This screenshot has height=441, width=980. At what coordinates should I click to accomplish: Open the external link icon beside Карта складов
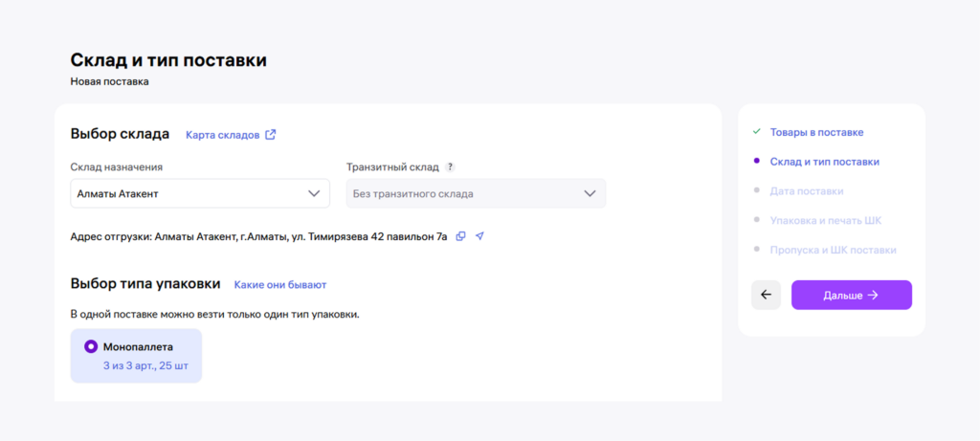[271, 135]
